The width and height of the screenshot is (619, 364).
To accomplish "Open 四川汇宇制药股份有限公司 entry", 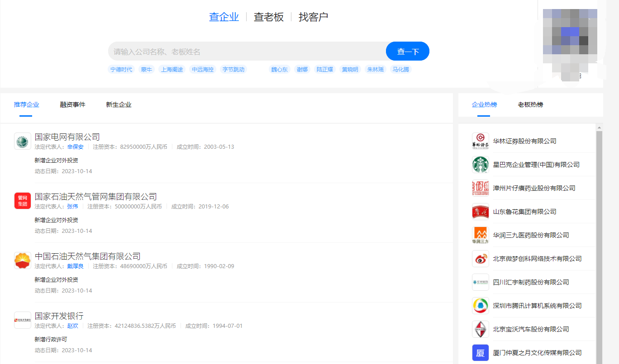I will [531, 282].
